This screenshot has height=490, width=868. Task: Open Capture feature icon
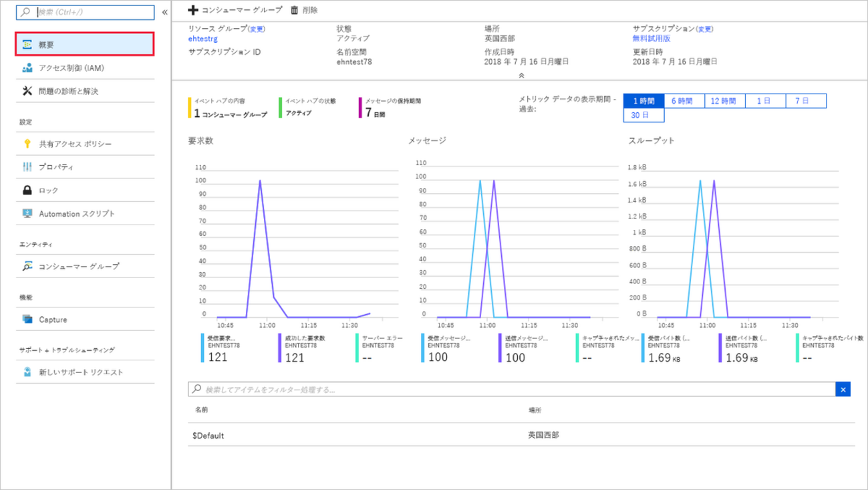click(x=27, y=320)
